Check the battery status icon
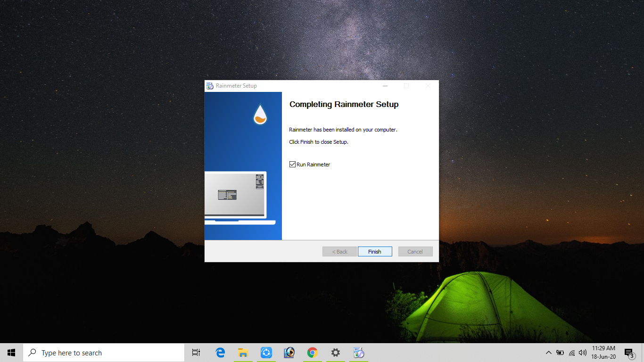This screenshot has height=362, width=644. [560, 352]
